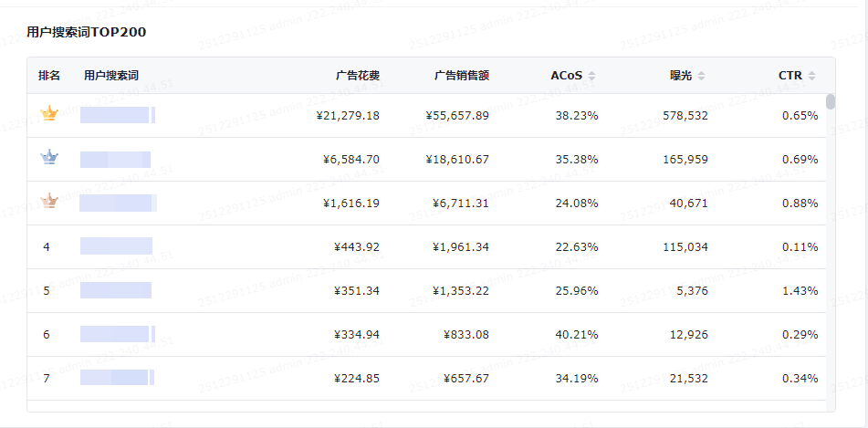The width and height of the screenshot is (868, 428).
Task: Click the bronze crown rank icon
Action: pyautogui.click(x=48, y=202)
